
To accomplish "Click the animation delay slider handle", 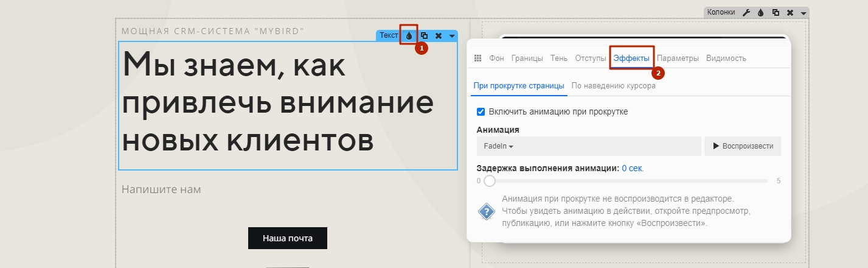I will point(489,181).
